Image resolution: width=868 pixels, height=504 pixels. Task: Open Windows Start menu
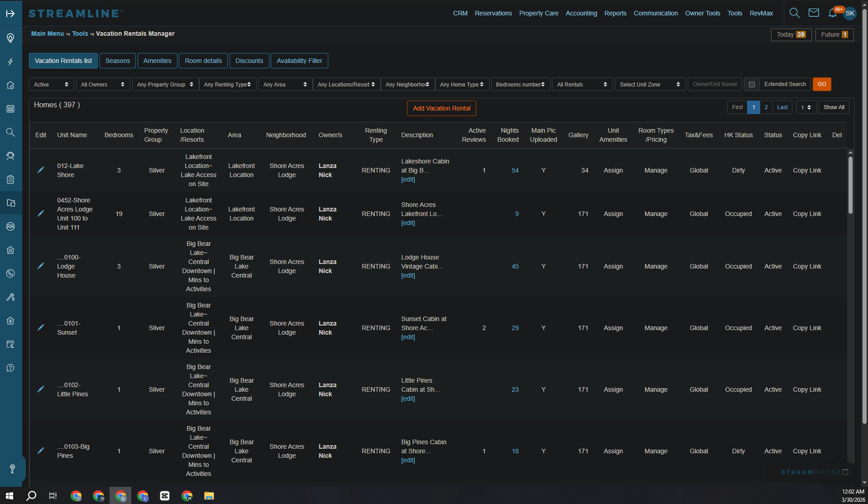(10, 495)
